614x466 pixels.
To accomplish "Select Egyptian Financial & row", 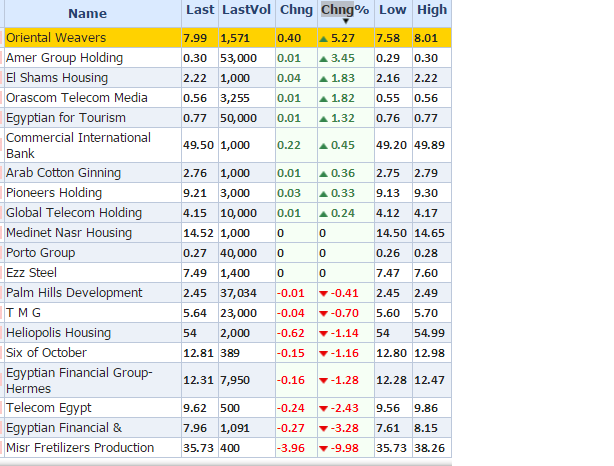I will coord(64,428).
